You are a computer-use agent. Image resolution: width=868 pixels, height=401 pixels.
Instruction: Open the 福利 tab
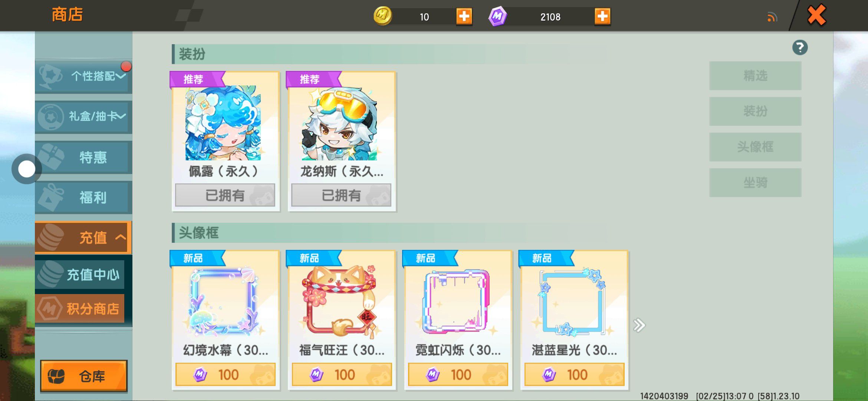click(x=83, y=197)
